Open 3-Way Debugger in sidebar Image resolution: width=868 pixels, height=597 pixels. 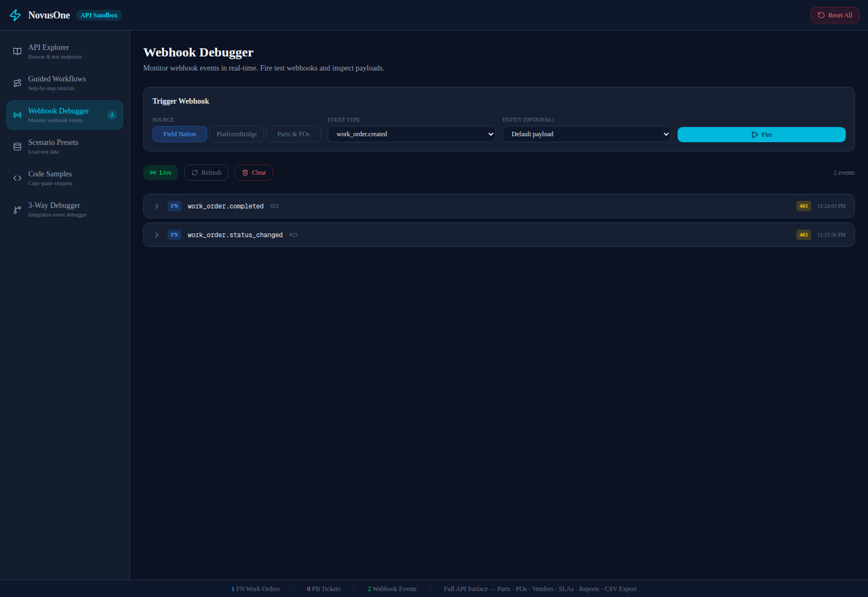coord(65,209)
